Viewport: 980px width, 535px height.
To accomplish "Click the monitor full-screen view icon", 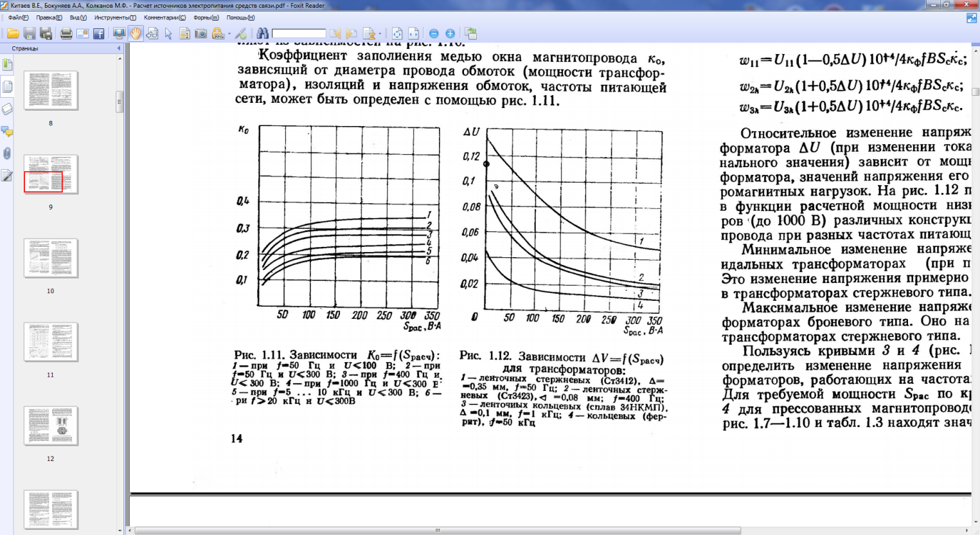I will coord(119,33).
